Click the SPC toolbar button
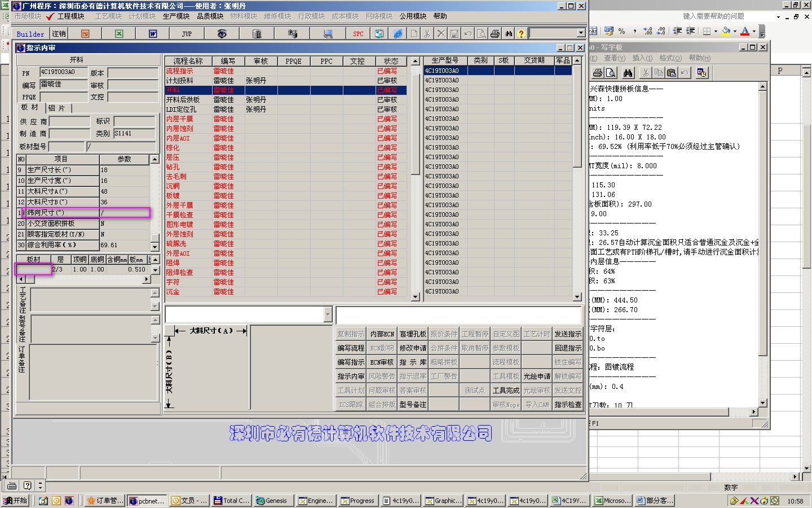 click(358, 34)
